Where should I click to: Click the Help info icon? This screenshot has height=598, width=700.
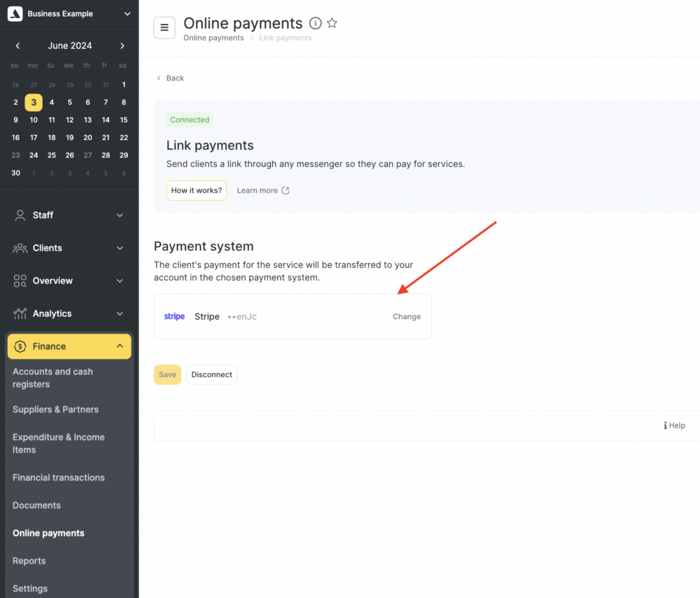click(x=666, y=426)
